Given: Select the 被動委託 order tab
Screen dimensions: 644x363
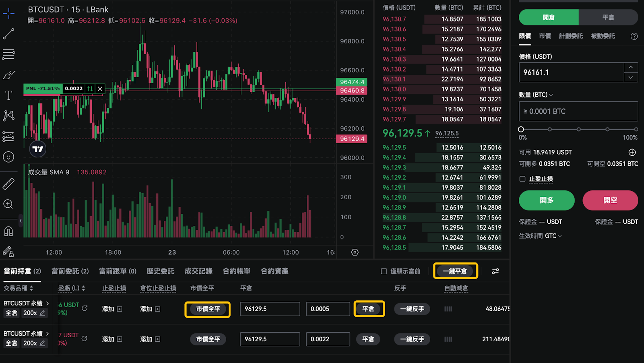Looking at the screenshot, I should point(603,36).
